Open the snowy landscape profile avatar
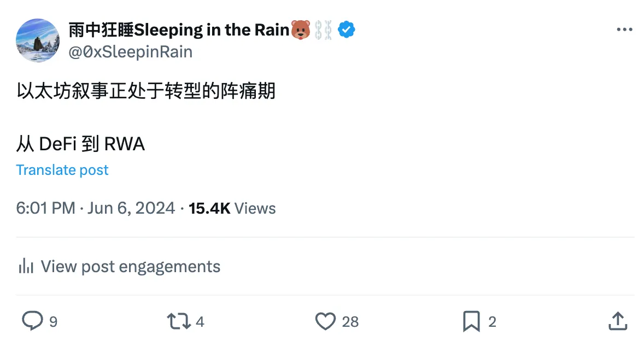The height and width of the screenshot is (341, 644). click(37, 40)
